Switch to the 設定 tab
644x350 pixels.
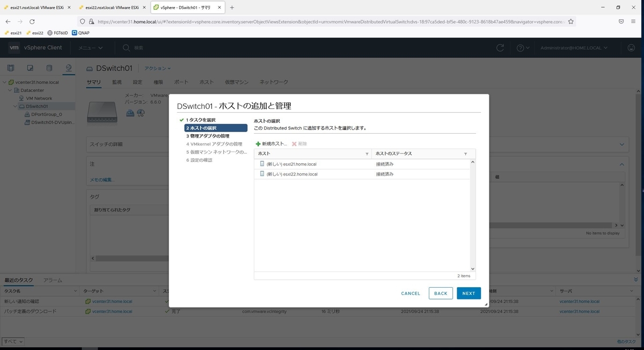point(137,82)
